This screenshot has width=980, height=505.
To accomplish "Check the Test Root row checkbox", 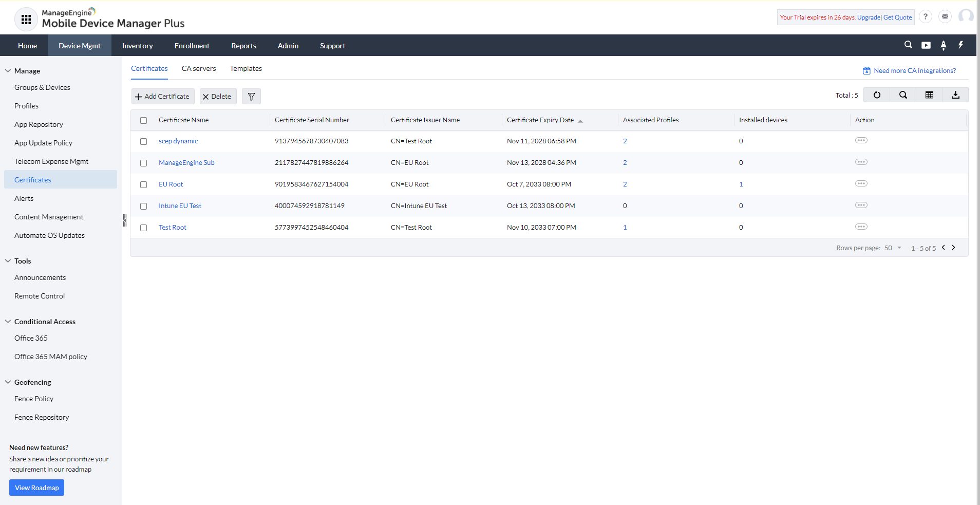I will 144,228.
